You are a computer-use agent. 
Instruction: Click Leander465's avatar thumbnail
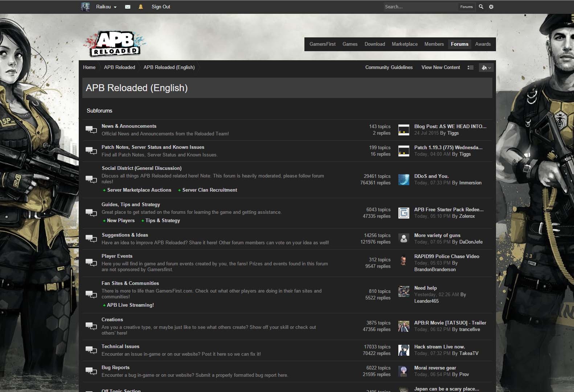pos(404,291)
